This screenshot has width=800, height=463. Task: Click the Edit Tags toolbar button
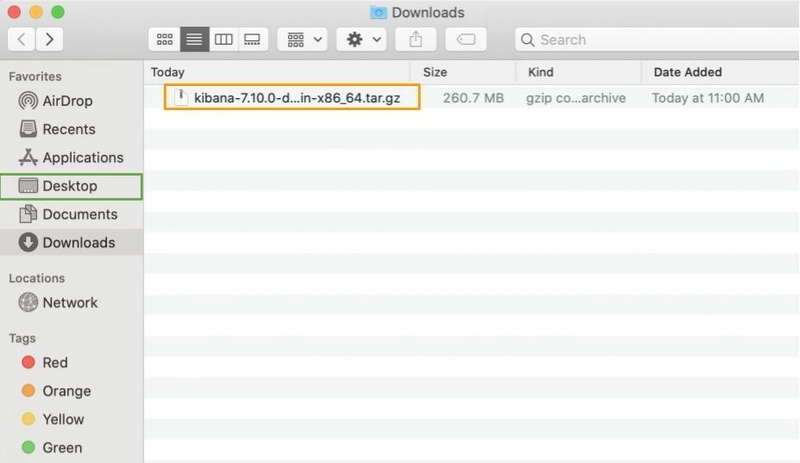(x=466, y=39)
